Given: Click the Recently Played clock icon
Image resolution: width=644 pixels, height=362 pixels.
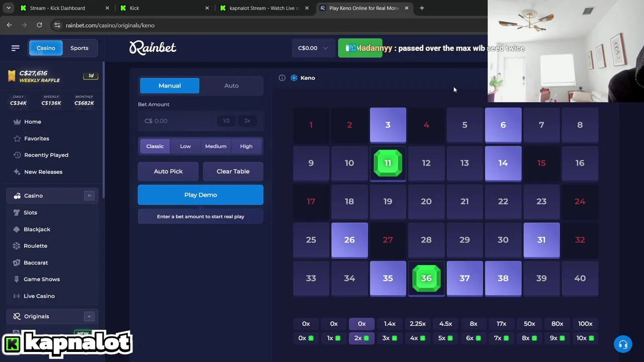Looking at the screenshot, I should coord(17,155).
